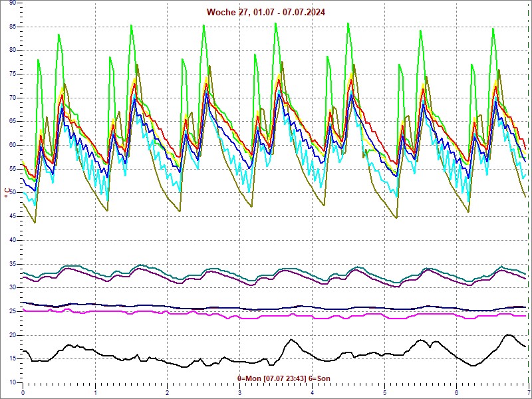
Task: Click the y-axis tick label "45"
Action: [x=13, y=217]
